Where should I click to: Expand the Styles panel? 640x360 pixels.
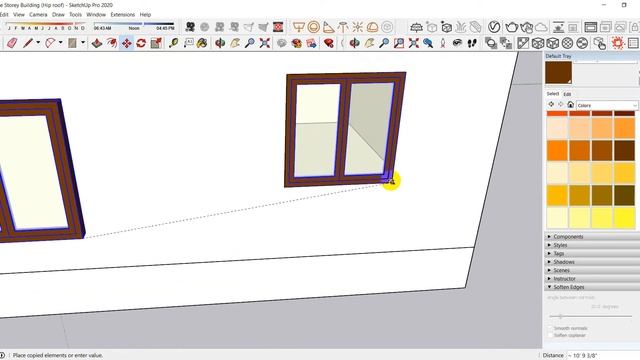coord(591,245)
